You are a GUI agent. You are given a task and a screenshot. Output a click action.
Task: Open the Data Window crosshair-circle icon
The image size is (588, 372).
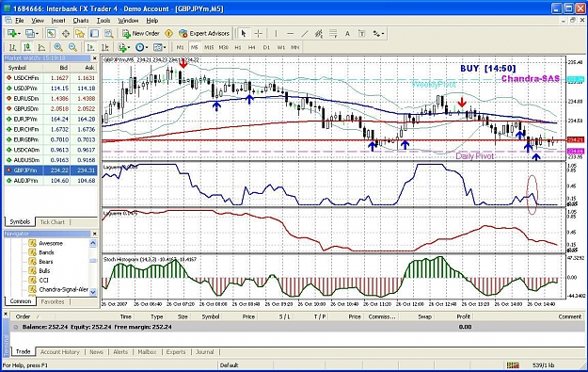[66, 33]
